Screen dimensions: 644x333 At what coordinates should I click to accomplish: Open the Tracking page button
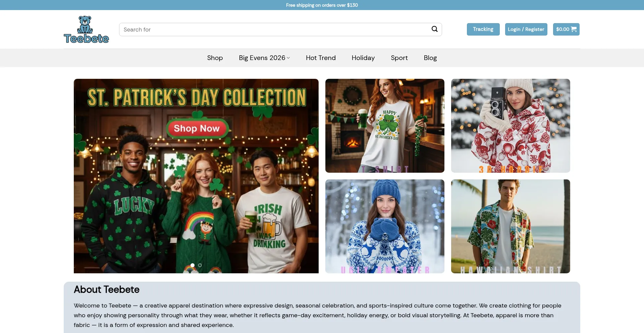(x=483, y=29)
